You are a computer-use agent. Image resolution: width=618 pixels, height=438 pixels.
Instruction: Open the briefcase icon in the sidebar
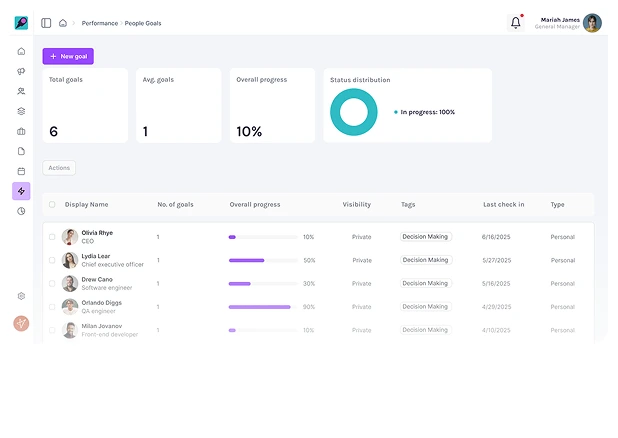pyautogui.click(x=21, y=131)
